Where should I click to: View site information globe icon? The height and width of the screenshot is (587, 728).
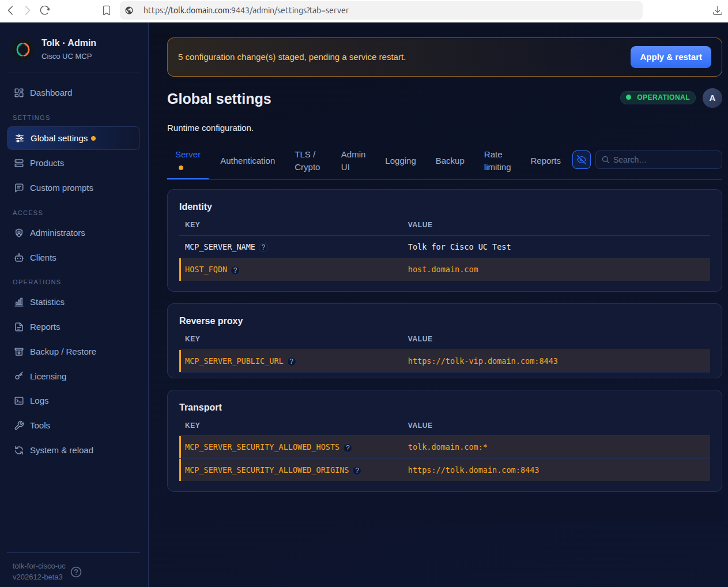[129, 10]
